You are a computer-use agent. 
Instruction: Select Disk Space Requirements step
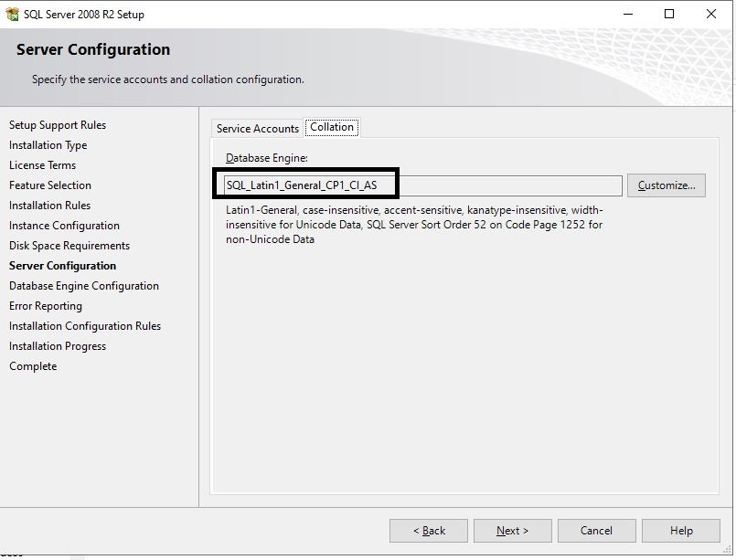[69, 246]
